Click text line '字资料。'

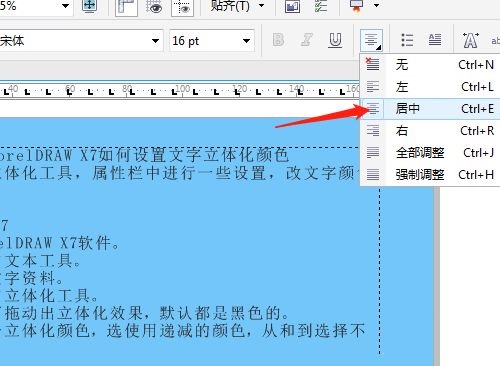coord(34,278)
